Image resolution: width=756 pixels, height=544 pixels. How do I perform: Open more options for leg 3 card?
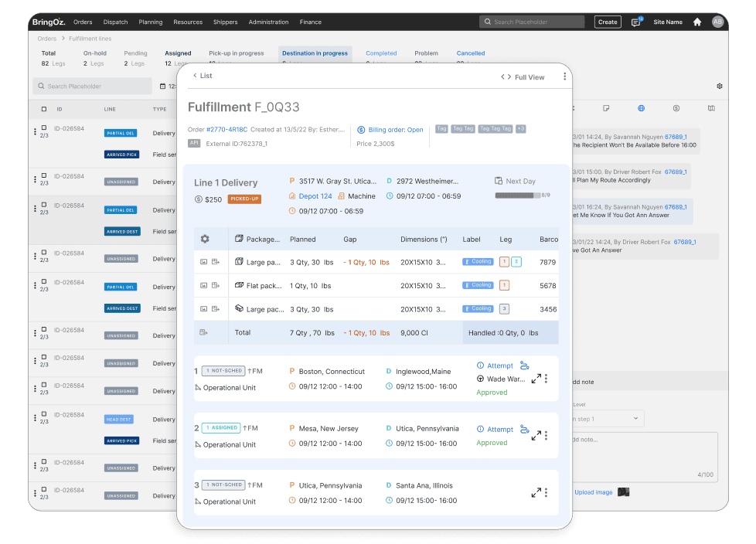(546, 493)
